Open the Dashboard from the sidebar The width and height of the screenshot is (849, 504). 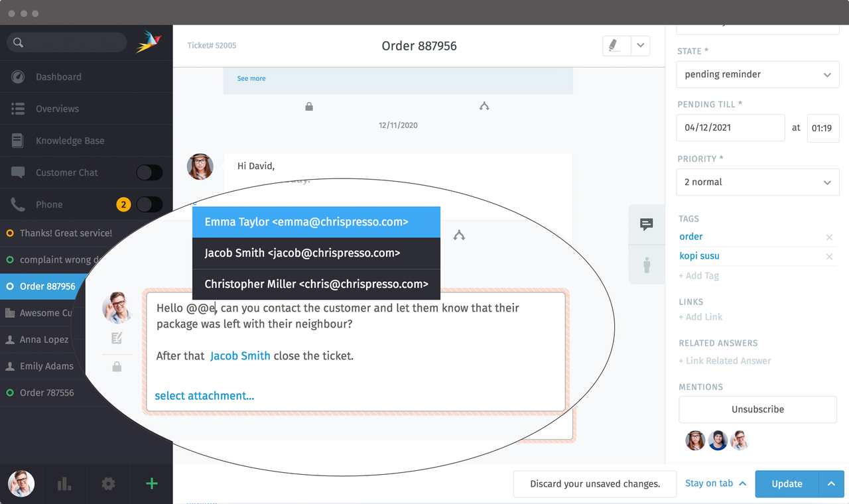tap(60, 76)
